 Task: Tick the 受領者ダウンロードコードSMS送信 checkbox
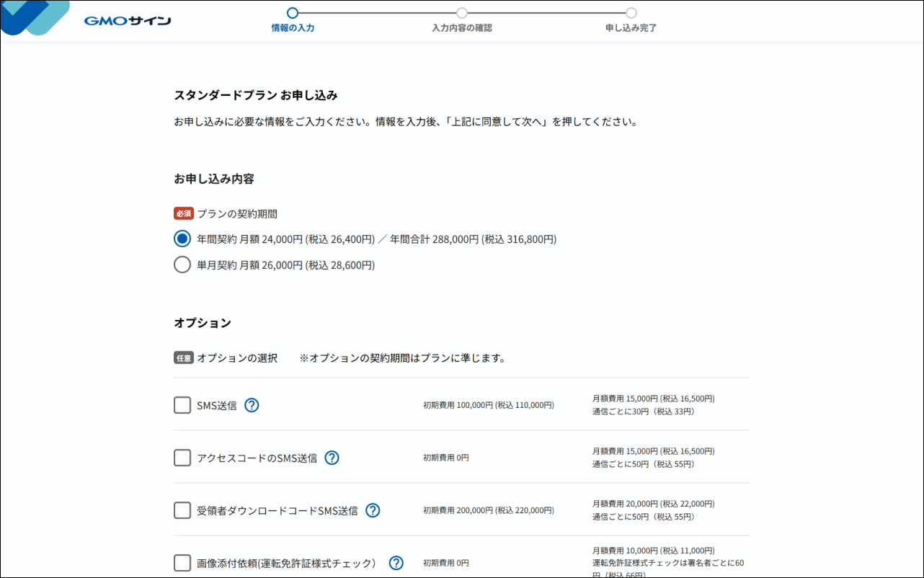[x=182, y=510]
